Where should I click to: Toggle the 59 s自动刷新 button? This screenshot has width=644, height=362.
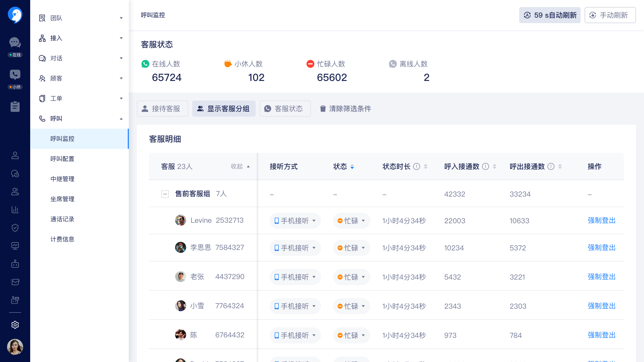pos(550,15)
